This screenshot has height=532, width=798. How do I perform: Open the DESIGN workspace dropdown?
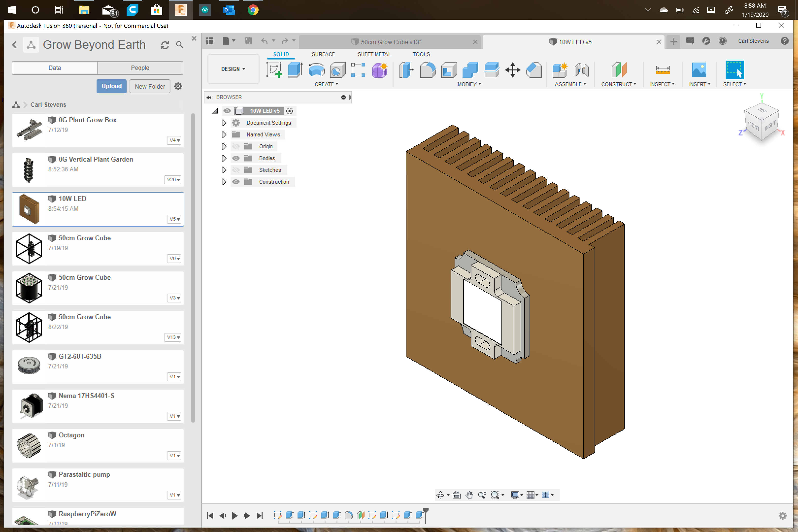tap(233, 69)
